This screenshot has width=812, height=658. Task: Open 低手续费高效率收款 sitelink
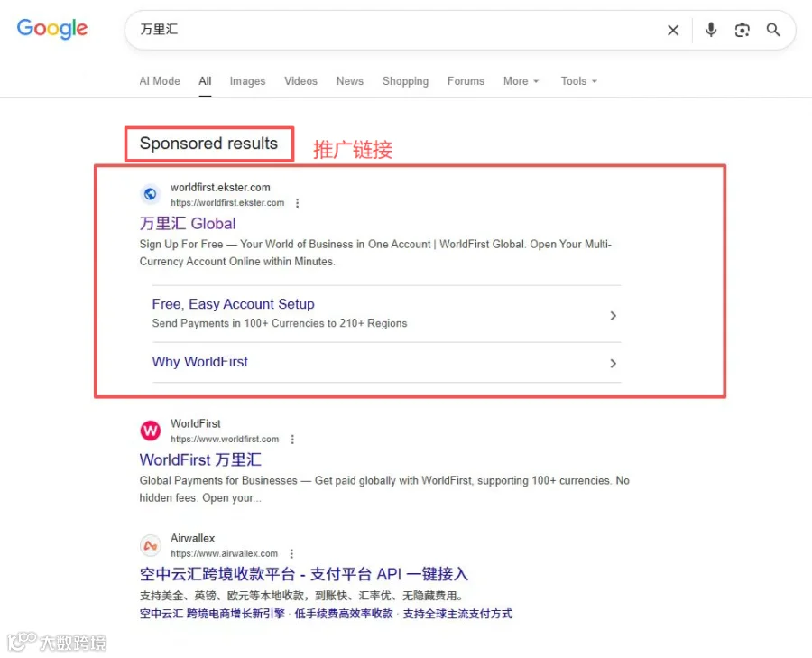click(x=344, y=614)
